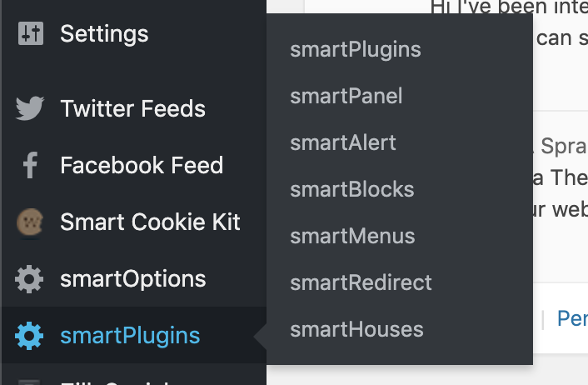Open smartBlocks from the submenu
588x385 pixels.
click(x=352, y=189)
